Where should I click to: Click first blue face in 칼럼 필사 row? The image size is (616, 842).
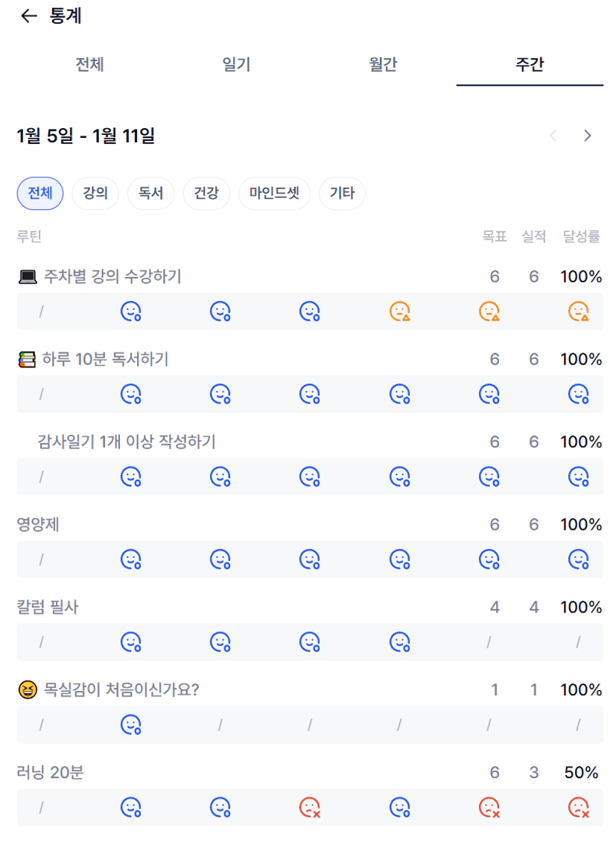point(131,642)
